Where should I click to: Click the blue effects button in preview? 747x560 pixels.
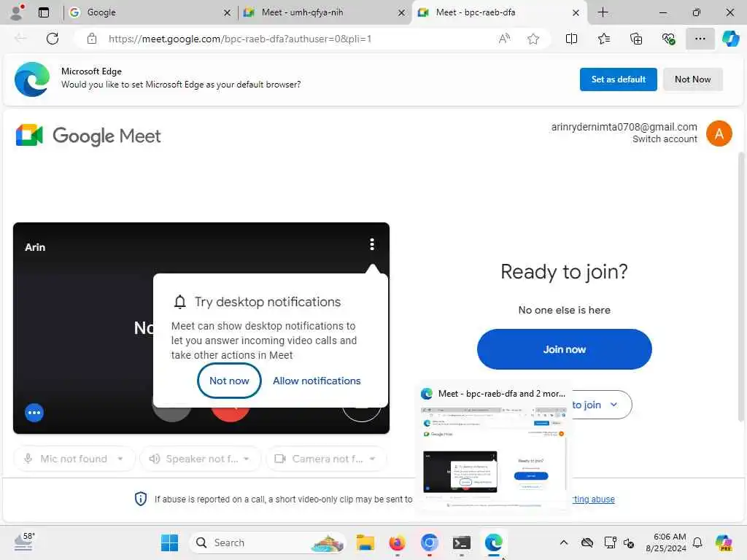[34, 413]
